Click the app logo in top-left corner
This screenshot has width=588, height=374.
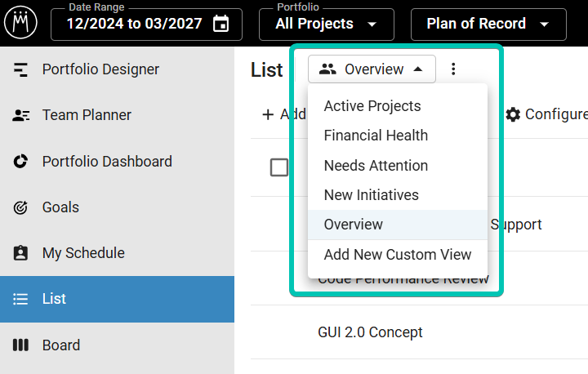[20, 23]
